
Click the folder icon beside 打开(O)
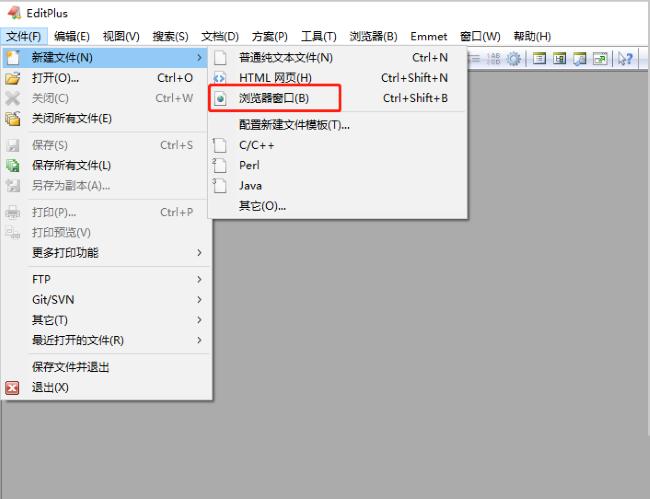(13, 78)
